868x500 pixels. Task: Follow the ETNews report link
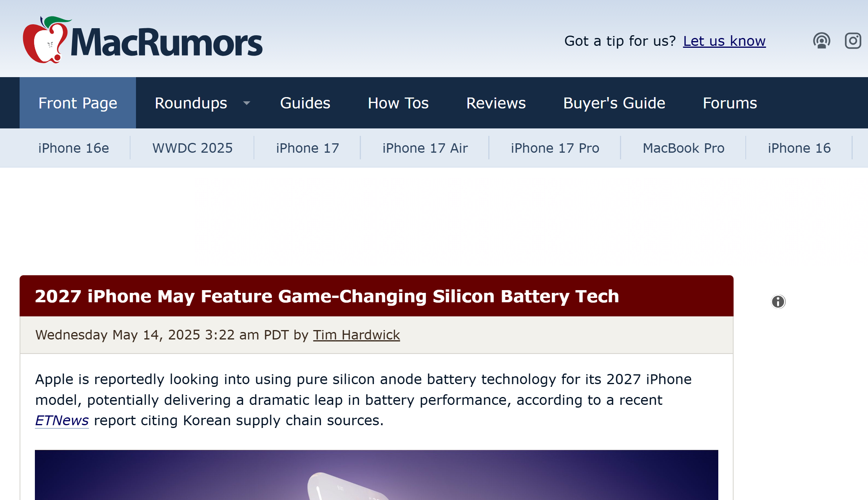tap(62, 420)
